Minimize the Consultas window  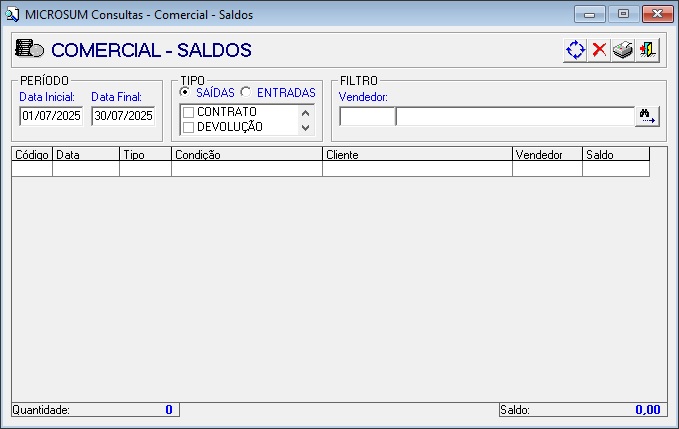[x=589, y=14]
